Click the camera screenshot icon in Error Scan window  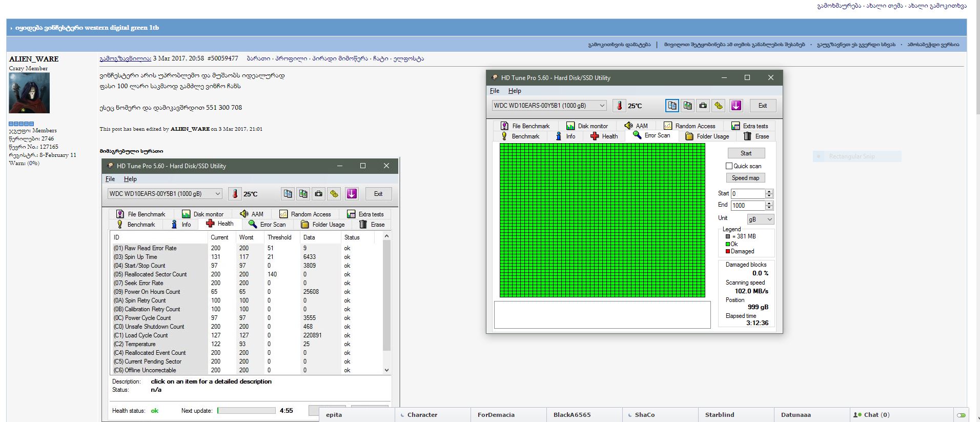click(703, 106)
